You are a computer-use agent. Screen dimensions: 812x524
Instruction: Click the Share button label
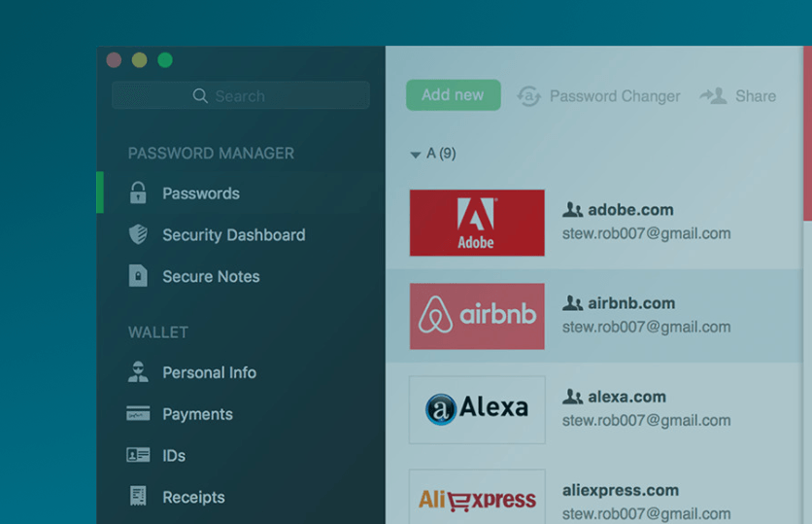pos(756,96)
